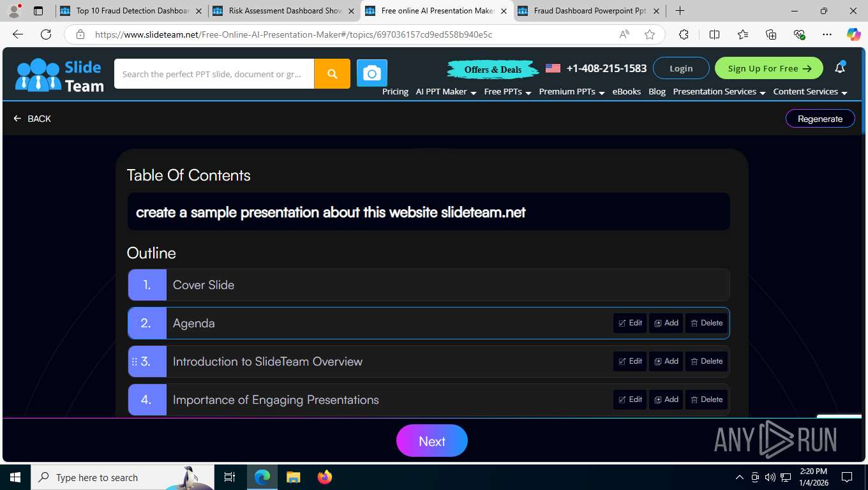Viewport: 868px width, 490px height.
Task: Open the camera image search icon
Action: (372, 73)
